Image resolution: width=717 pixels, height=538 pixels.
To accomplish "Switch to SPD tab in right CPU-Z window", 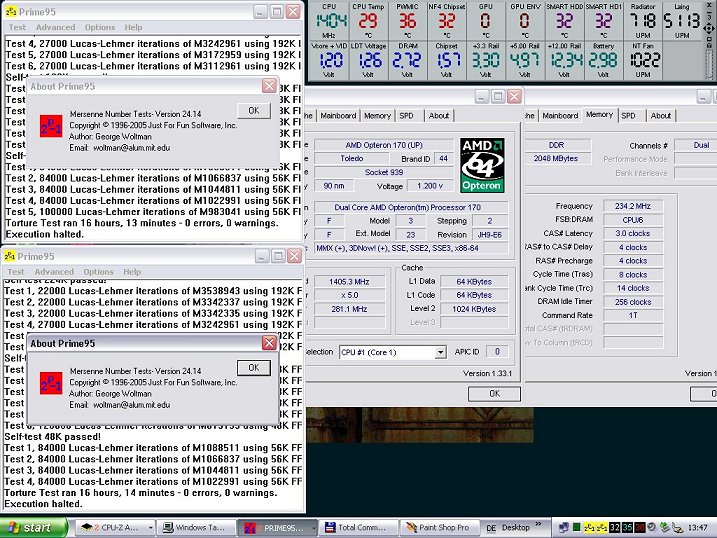I will coord(628,116).
